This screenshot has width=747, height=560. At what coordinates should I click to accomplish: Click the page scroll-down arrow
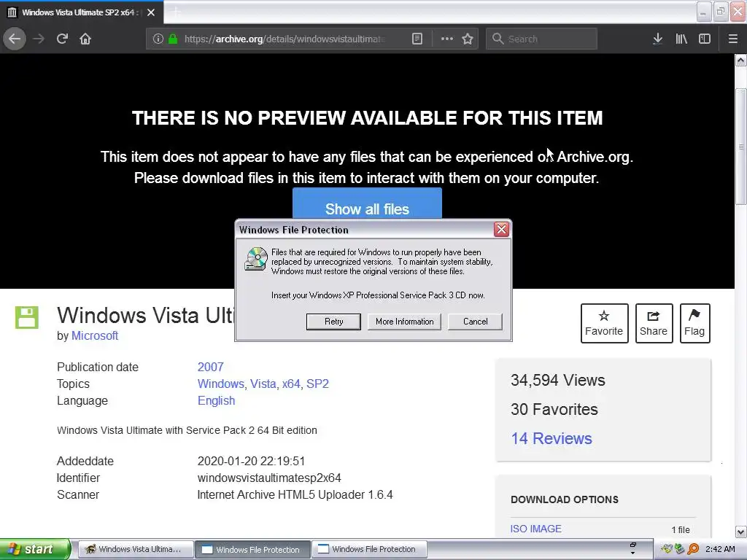[741, 532]
